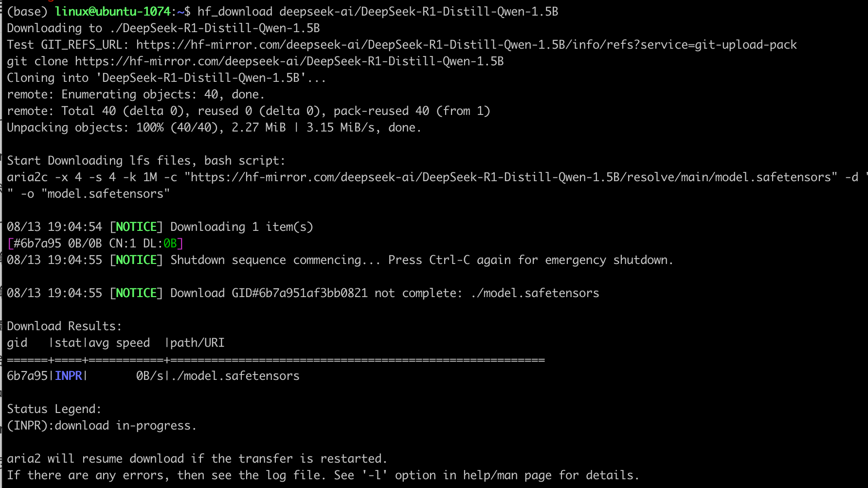Click the #6b7a95 progress line GID
This screenshot has height=488, width=868.
coord(37,244)
